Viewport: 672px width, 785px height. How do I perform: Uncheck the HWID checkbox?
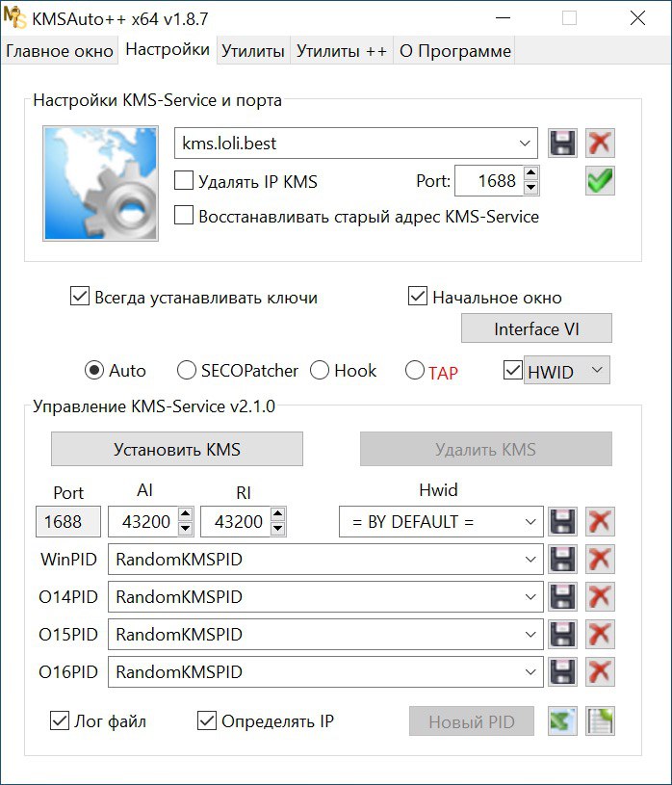(512, 371)
